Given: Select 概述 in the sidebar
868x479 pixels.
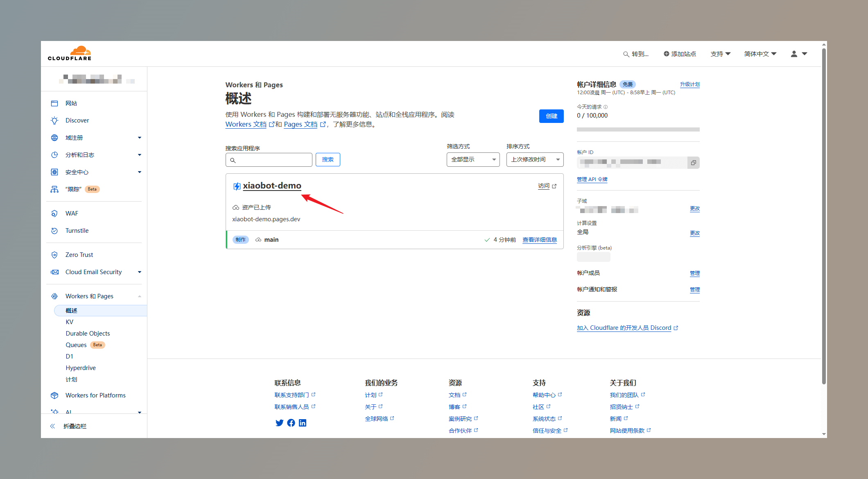Looking at the screenshot, I should click(100, 311).
